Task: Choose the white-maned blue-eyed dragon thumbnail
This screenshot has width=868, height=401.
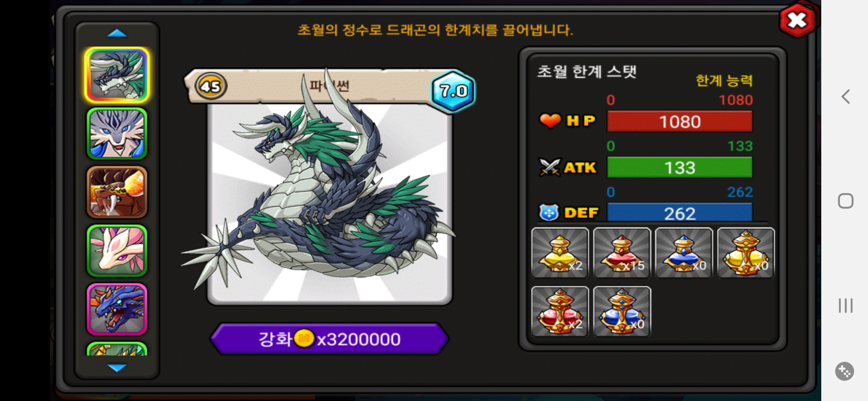Action: (117, 134)
